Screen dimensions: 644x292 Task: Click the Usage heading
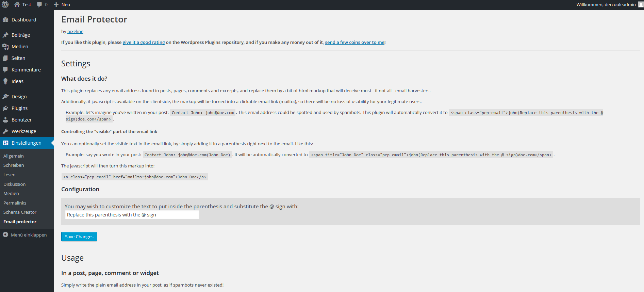tap(72, 258)
